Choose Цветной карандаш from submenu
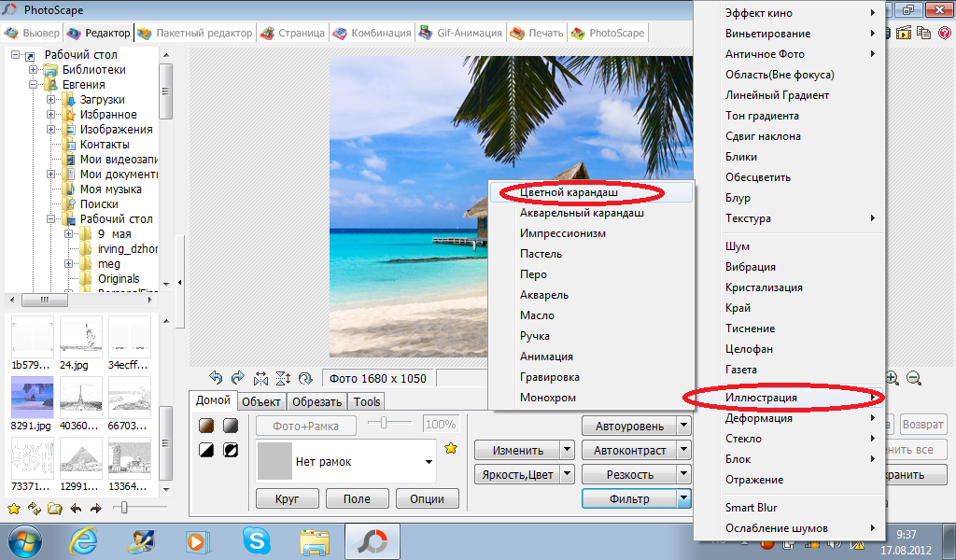Viewport: 956px width, 560px height. click(591, 192)
